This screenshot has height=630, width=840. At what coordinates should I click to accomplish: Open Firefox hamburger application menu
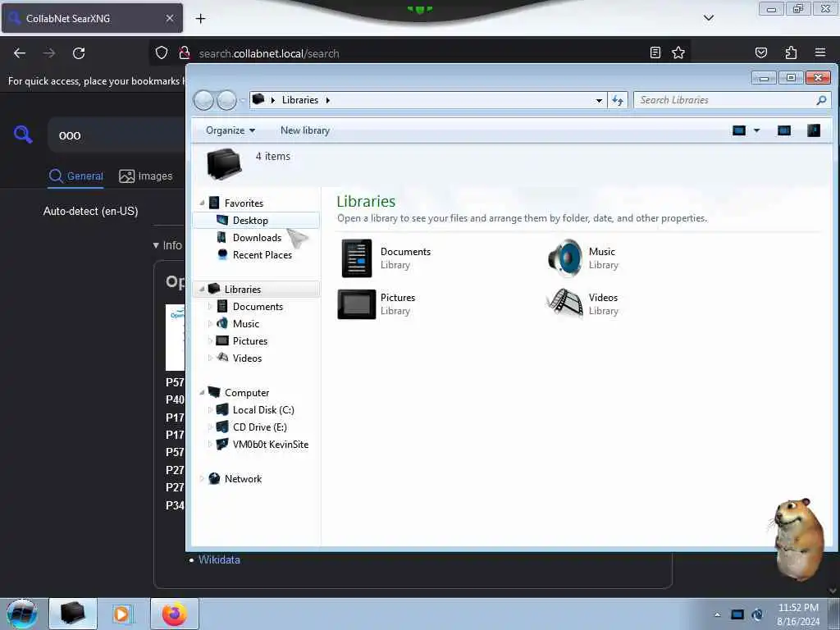coord(820,52)
